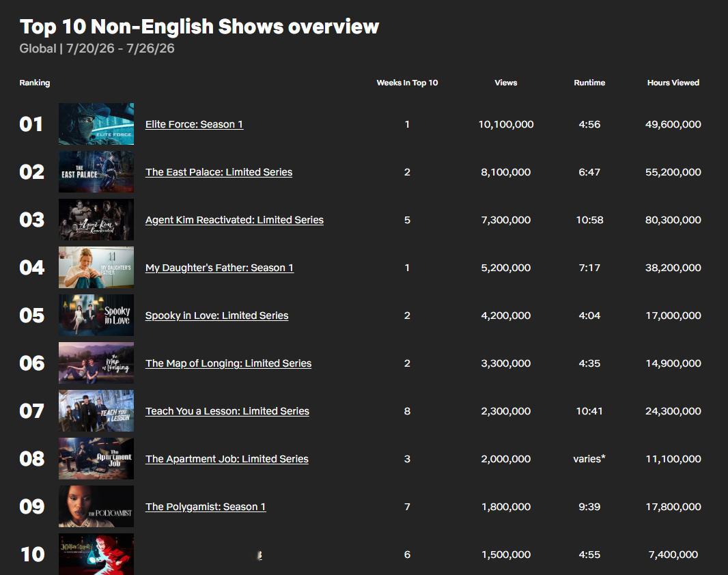Click views value 2,000,000
Screen dimensions: 728x575
(506, 459)
